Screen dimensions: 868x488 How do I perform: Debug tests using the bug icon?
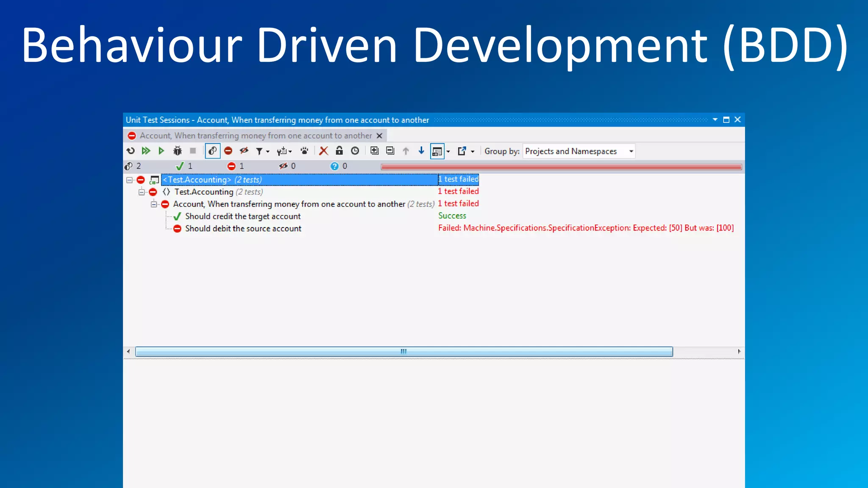pyautogui.click(x=177, y=151)
